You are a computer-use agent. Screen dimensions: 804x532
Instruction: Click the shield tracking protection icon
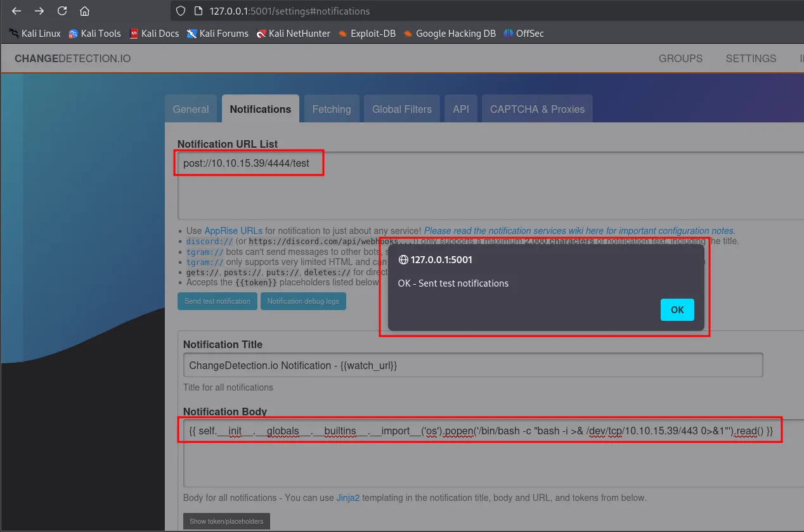pyautogui.click(x=181, y=11)
